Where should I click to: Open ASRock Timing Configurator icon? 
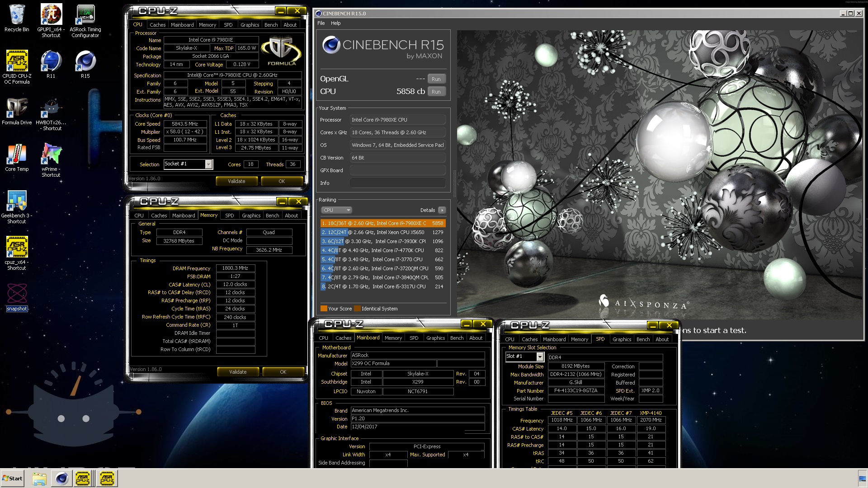(85, 20)
